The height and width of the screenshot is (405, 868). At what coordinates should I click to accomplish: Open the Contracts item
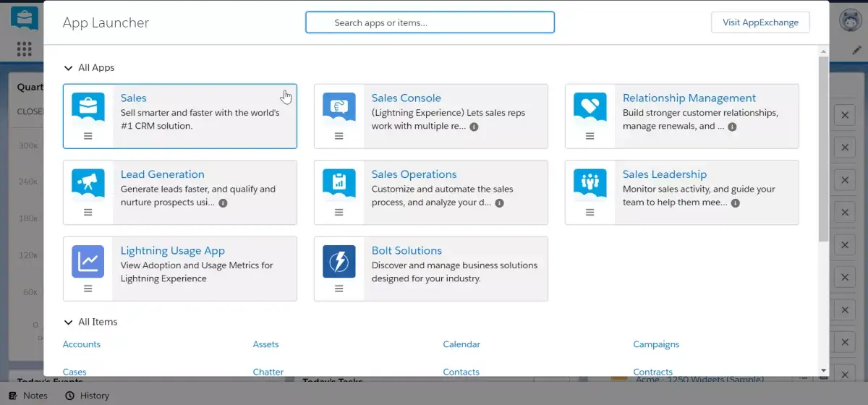653,372
